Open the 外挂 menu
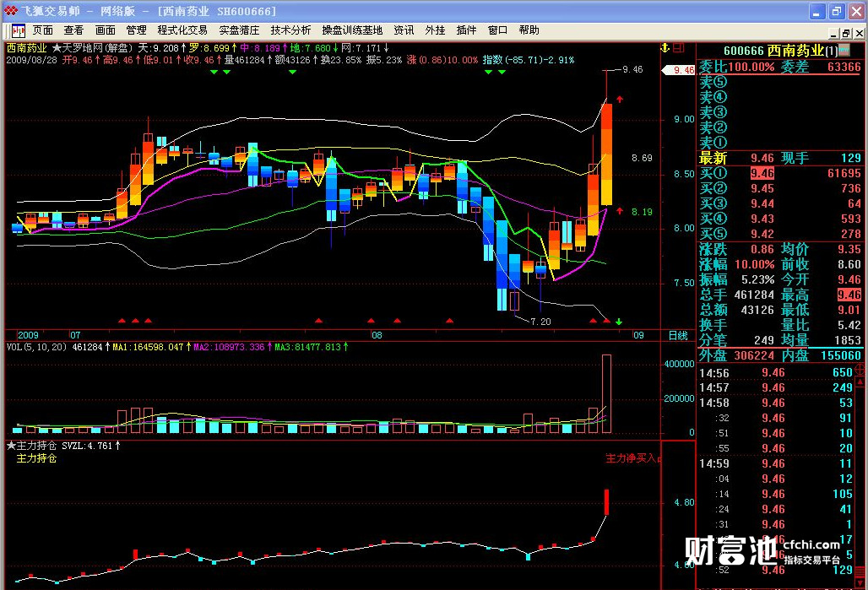 coord(435,30)
